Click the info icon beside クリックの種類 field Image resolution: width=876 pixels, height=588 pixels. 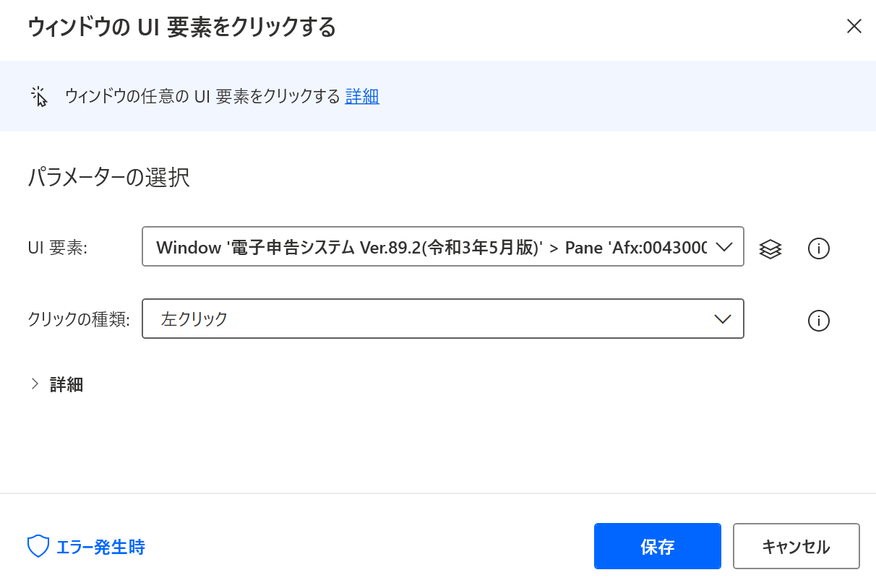click(x=818, y=320)
